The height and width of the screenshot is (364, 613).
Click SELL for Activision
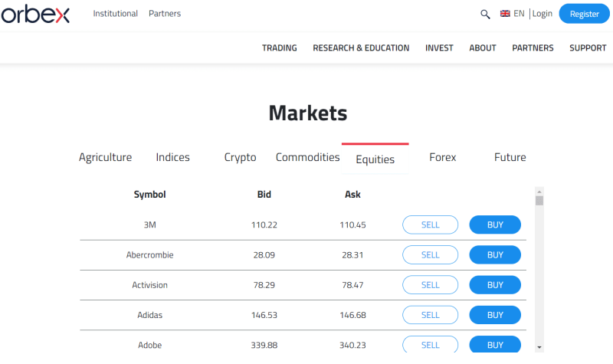430,285
